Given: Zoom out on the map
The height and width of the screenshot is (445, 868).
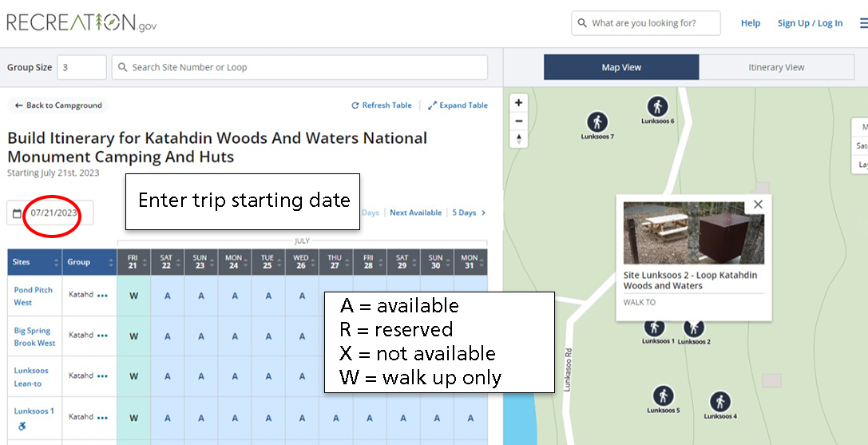Looking at the screenshot, I should click(x=519, y=121).
